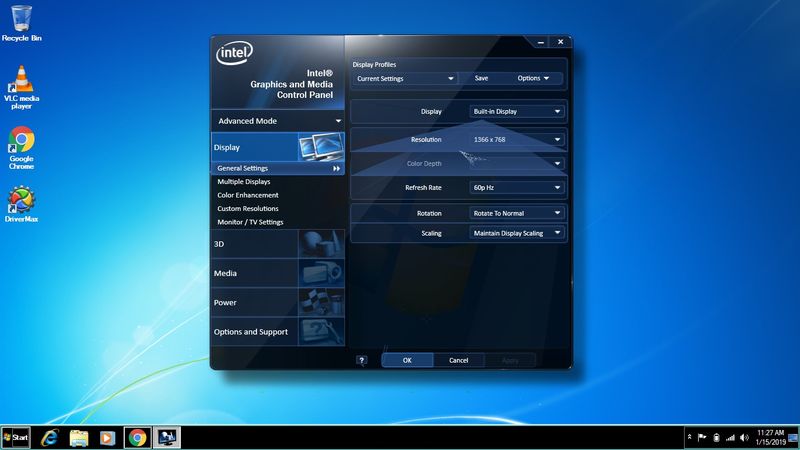Open Custom Resolutions settings
Image resolution: width=800 pixels, height=450 pixels.
(x=248, y=209)
